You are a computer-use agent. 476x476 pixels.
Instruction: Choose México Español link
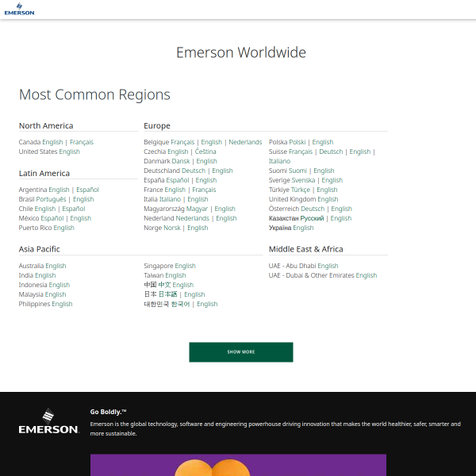(x=52, y=218)
